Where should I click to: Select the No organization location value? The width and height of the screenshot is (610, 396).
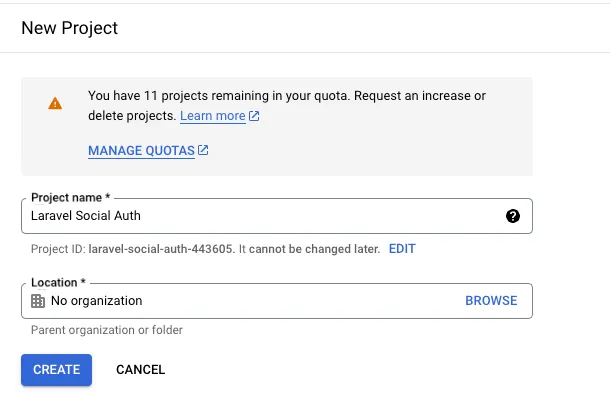96,301
